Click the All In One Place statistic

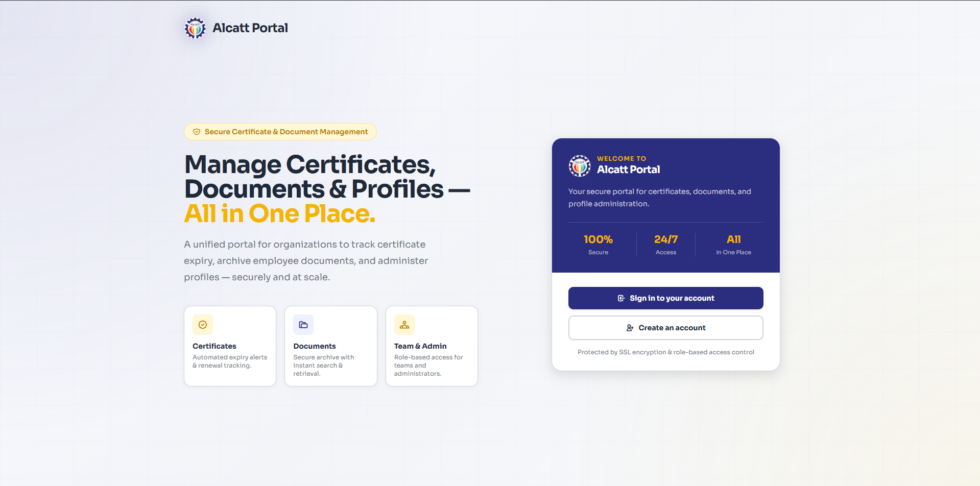pos(734,245)
